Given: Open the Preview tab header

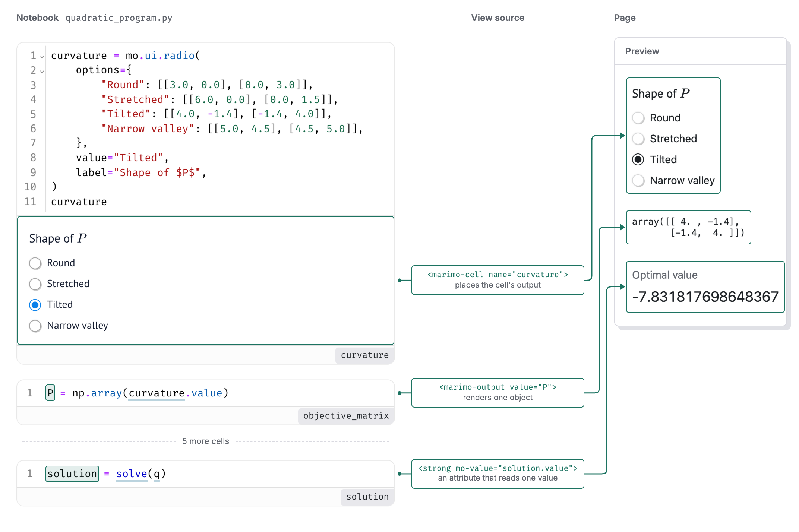Looking at the screenshot, I should pyautogui.click(x=642, y=51).
